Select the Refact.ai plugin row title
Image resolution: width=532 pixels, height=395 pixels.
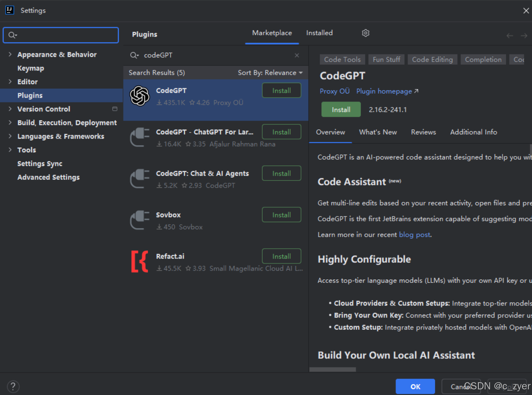point(170,257)
